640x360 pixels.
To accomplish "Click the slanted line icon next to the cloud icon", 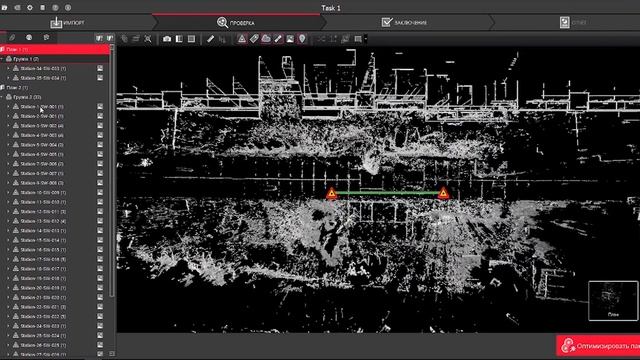I will (278, 39).
